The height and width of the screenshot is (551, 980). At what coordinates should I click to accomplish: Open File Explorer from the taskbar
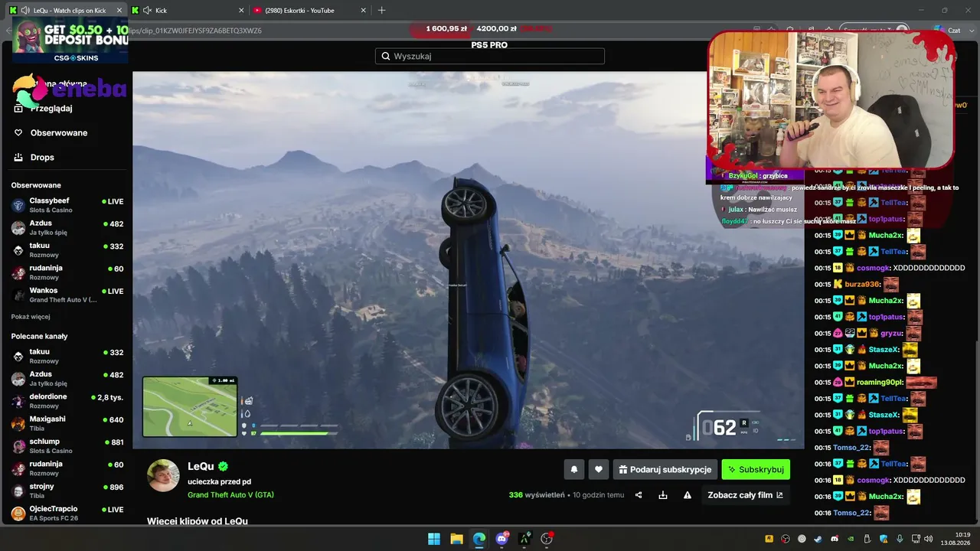pos(456,539)
